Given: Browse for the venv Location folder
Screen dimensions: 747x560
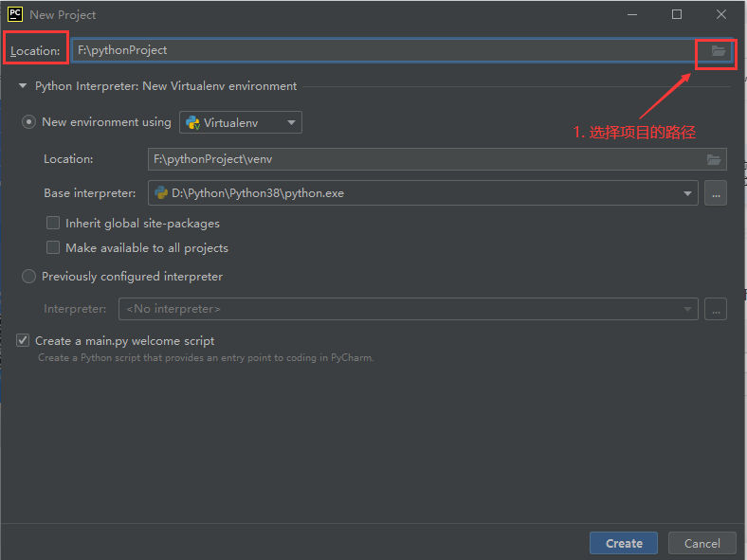Looking at the screenshot, I should coord(713,159).
